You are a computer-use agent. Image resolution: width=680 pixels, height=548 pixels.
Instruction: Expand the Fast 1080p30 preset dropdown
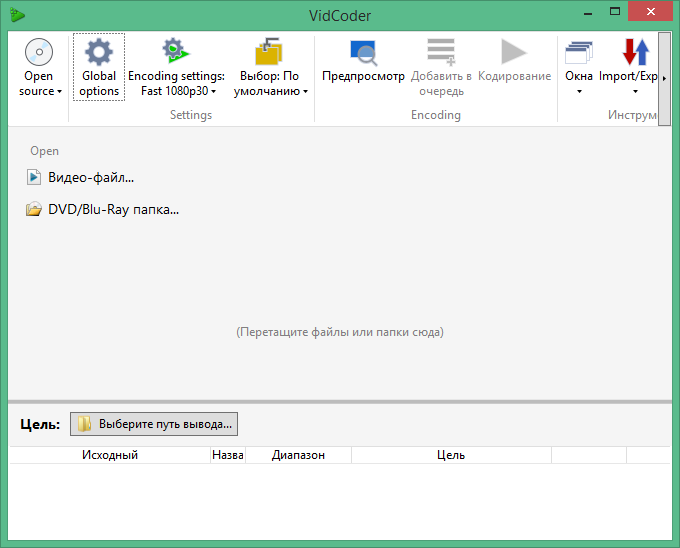(x=213, y=91)
